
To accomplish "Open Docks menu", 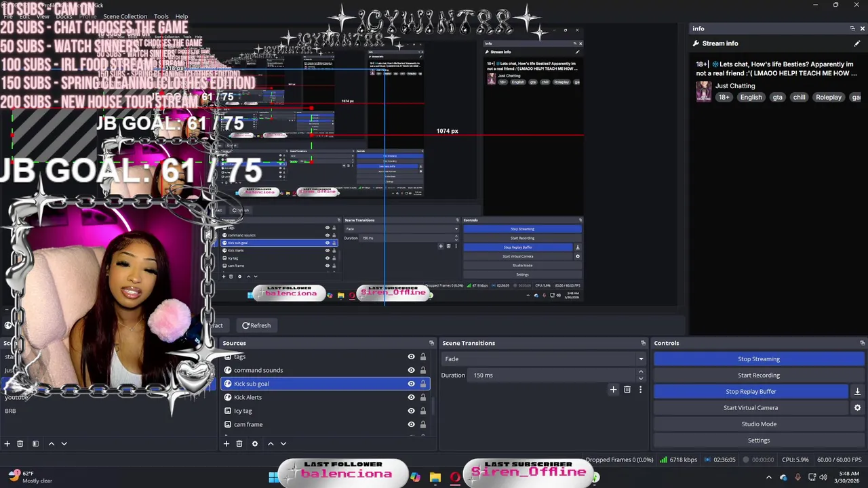I will [64, 16].
